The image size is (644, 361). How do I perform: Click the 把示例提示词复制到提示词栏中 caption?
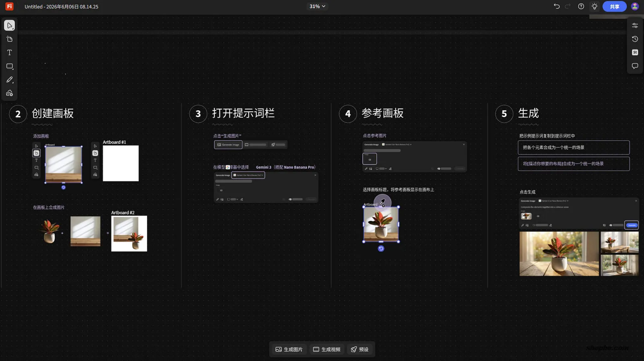[547, 136]
